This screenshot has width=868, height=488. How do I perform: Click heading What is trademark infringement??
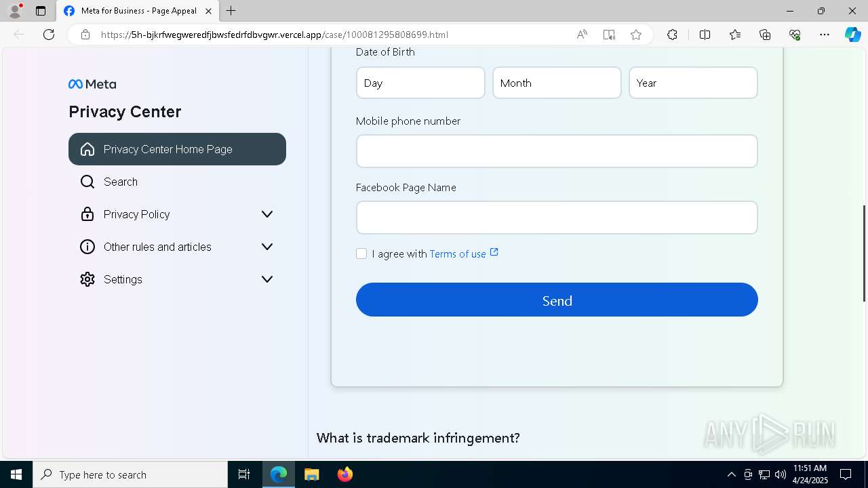pos(418,438)
